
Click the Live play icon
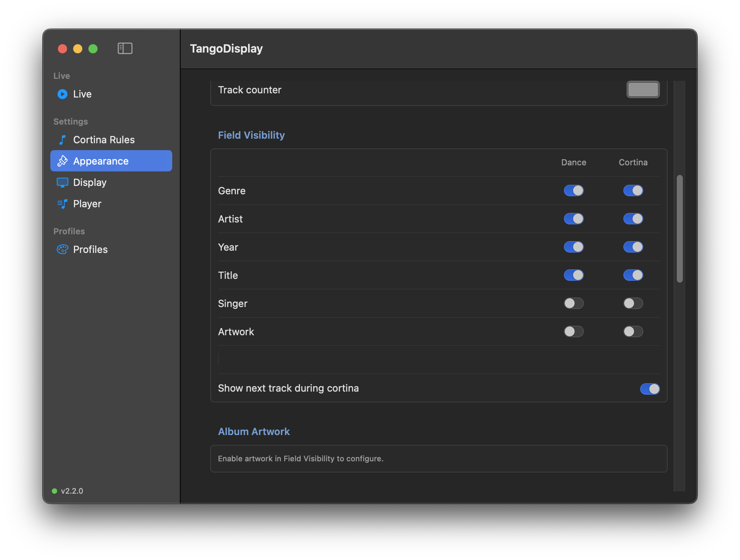[x=62, y=94]
